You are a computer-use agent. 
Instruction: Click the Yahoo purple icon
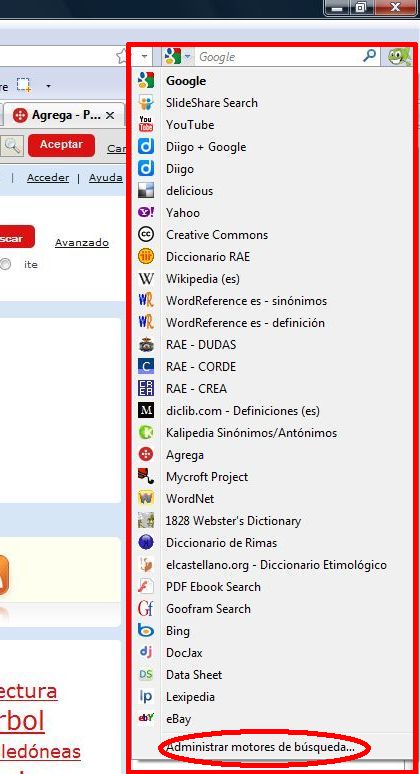[x=146, y=212]
